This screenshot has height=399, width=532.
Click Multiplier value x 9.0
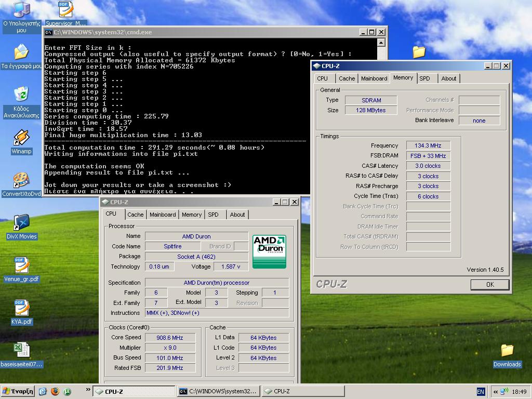[170, 348]
